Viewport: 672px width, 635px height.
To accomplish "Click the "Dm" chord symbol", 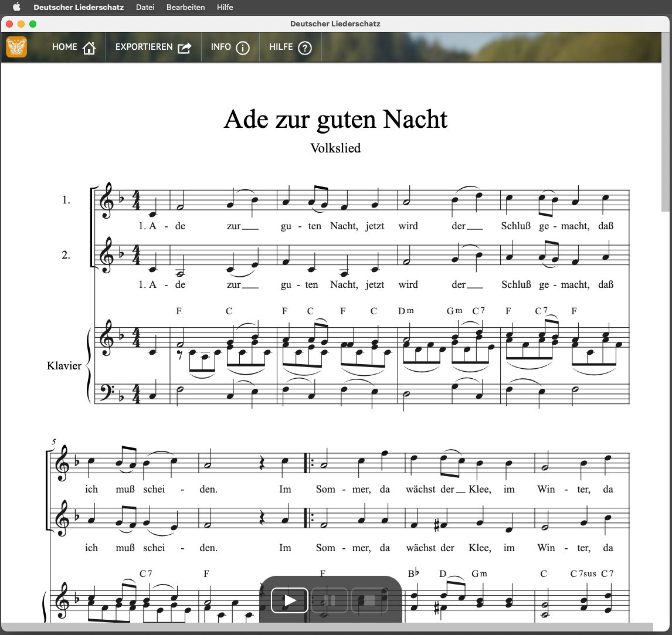I will (406, 311).
